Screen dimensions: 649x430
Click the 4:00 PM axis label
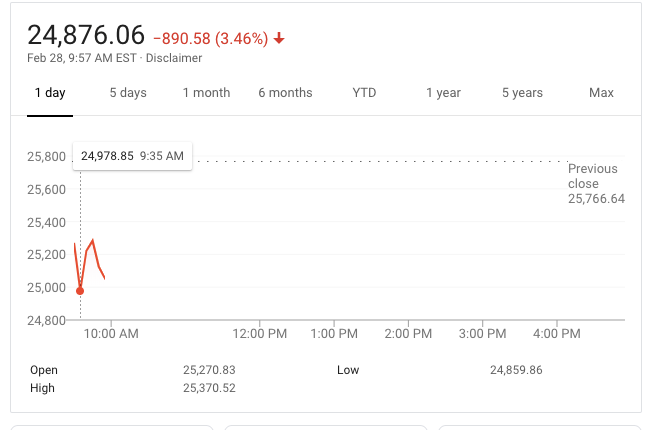(x=557, y=334)
